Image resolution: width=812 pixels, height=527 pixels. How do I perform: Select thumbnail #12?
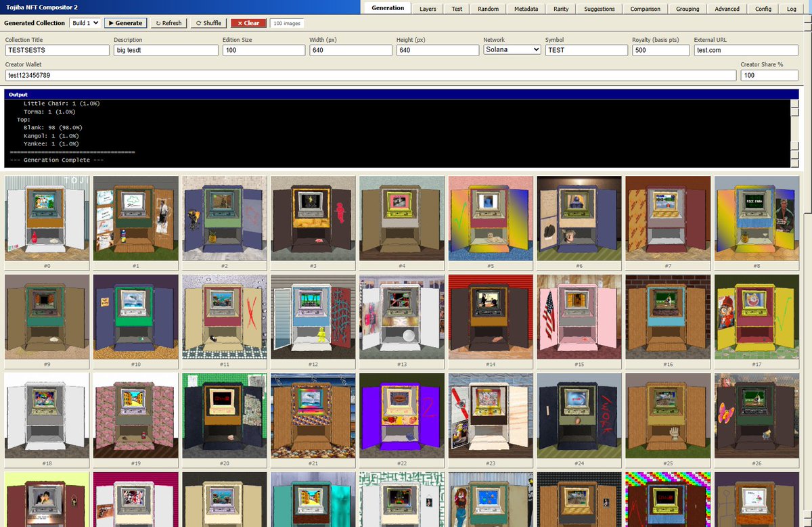pos(313,321)
